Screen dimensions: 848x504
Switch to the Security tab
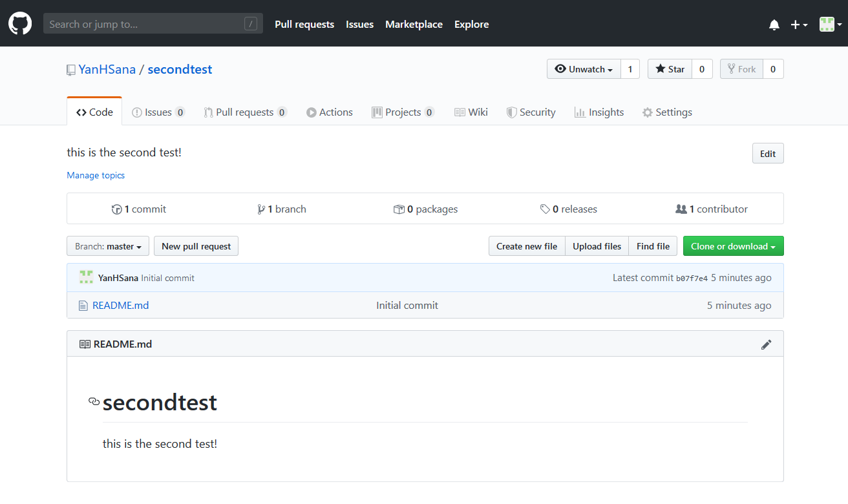pos(531,112)
